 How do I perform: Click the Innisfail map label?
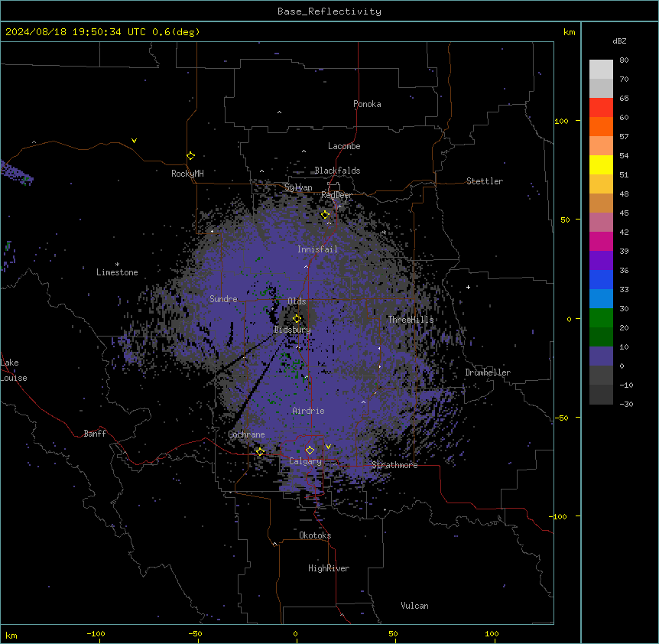317,249
